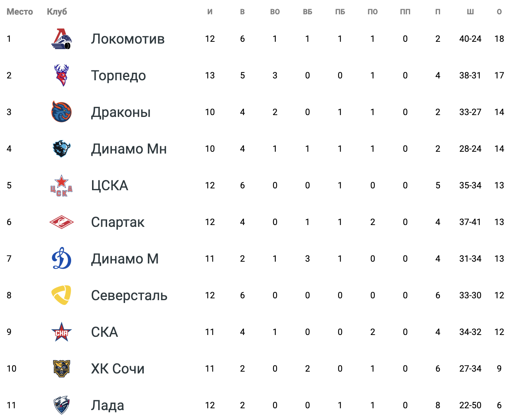Open the СКА star logo
The height and width of the screenshot is (420, 509).
coord(61,332)
